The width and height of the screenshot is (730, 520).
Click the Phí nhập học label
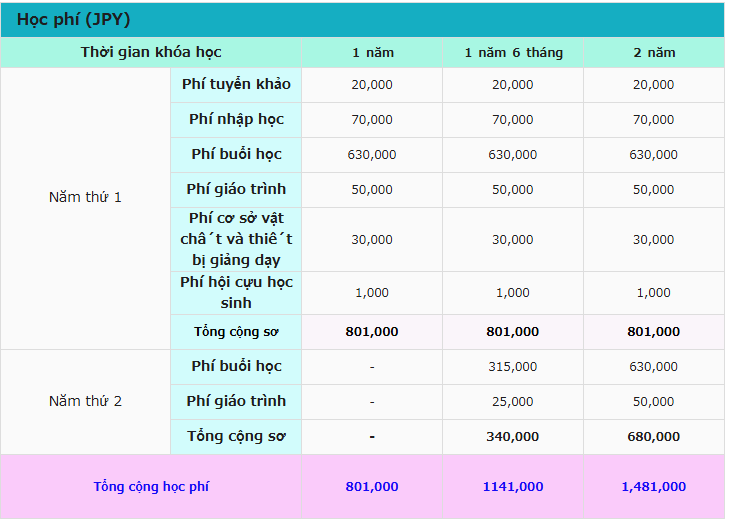tap(236, 120)
